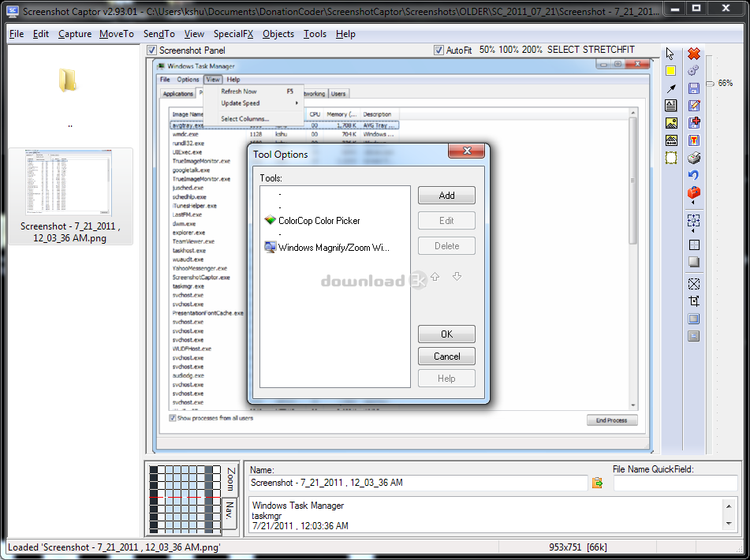Click the folder icon beside Name field
Image resolution: width=750 pixels, height=560 pixels.
point(598,483)
